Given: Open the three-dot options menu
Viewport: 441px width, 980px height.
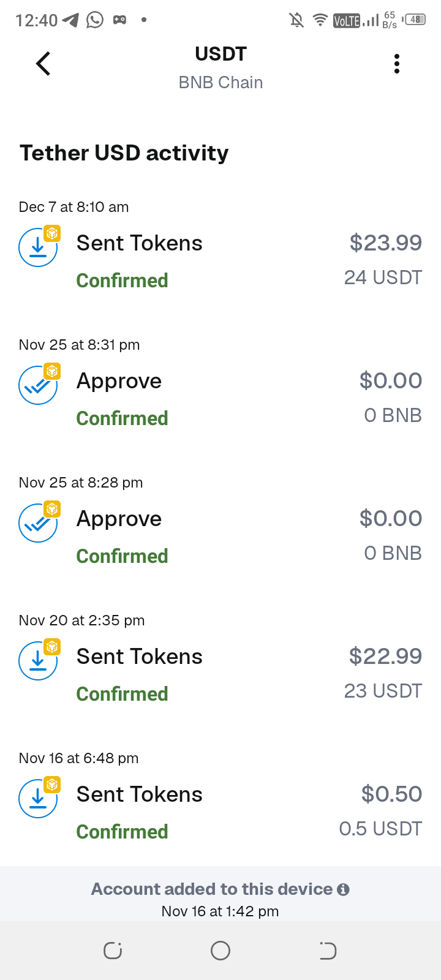Looking at the screenshot, I should (397, 64).
